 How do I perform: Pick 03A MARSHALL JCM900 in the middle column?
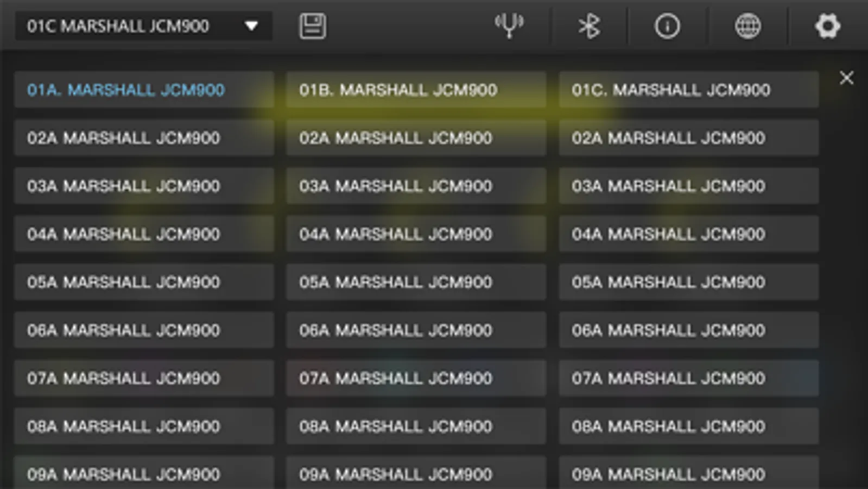point(416,186)
